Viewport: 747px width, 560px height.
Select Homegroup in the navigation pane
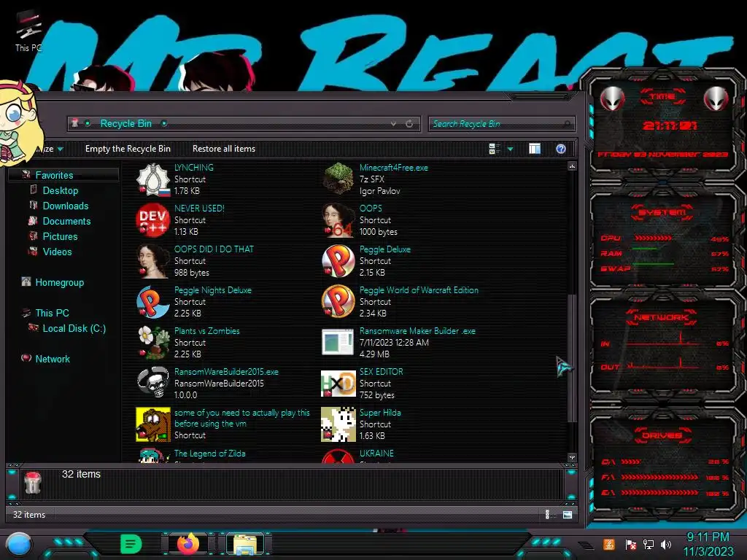click(x=59, y=282)
